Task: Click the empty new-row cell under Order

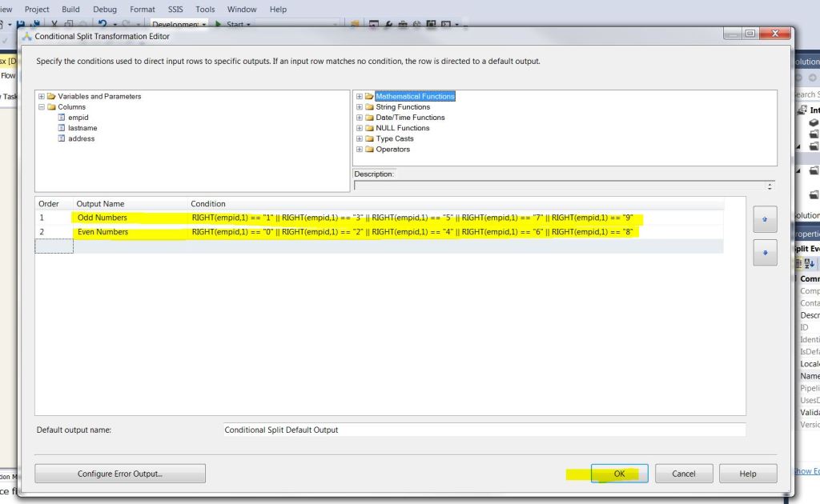Action: pos(54,246)
